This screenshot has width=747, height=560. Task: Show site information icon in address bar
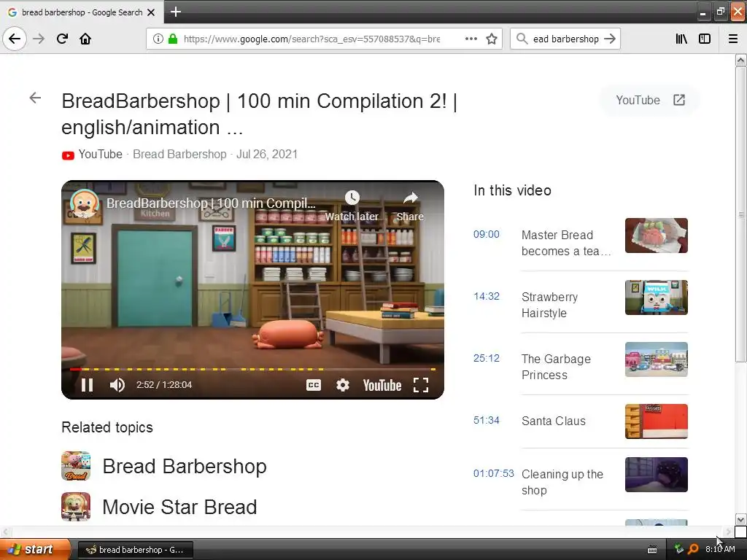(158, 39)
